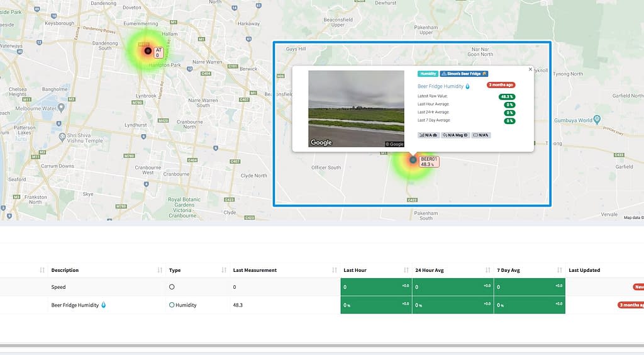Screen dimensions: 644x355
Task: Select the Speed row description
Action: point(58,287)
